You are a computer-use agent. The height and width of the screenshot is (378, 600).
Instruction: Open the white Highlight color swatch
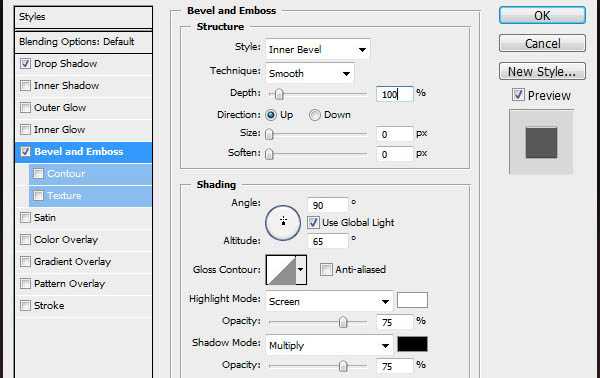pos(412,300)
